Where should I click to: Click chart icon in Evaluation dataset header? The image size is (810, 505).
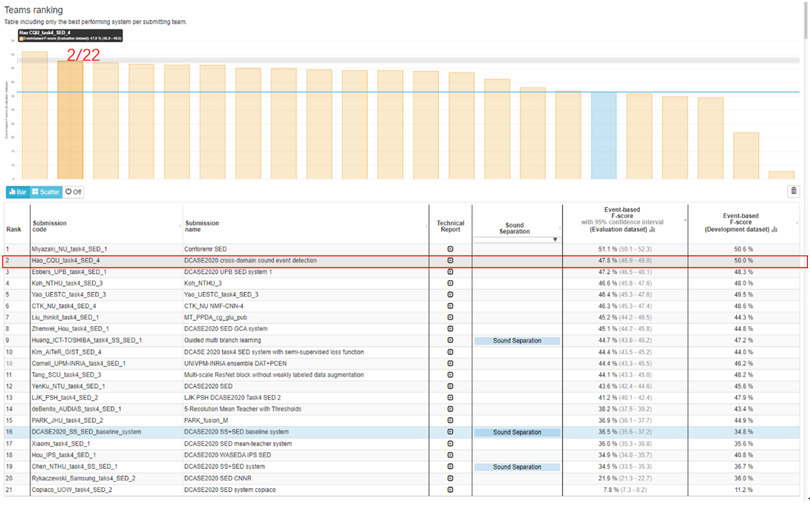pyautogui.click(x=651, y=229)
